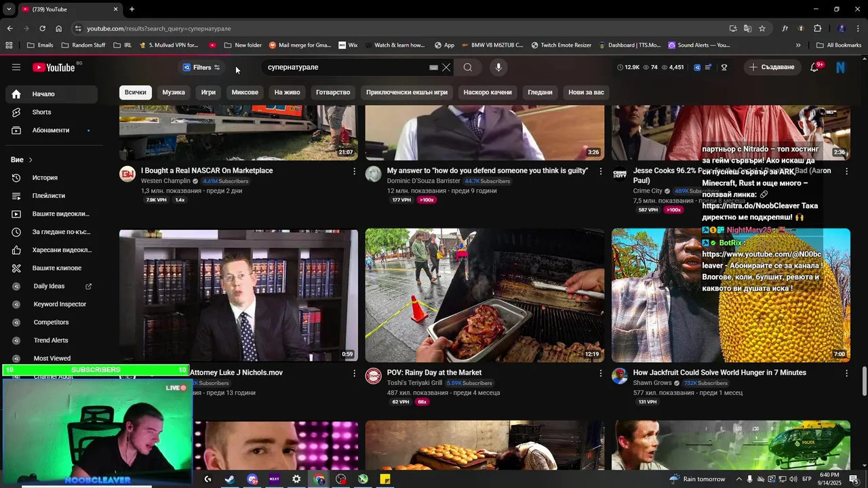This screenshot has width=868, height=488.
Task: Click the translate page icon in address bar
Action: pyautogui.click(x=747, y=28)
